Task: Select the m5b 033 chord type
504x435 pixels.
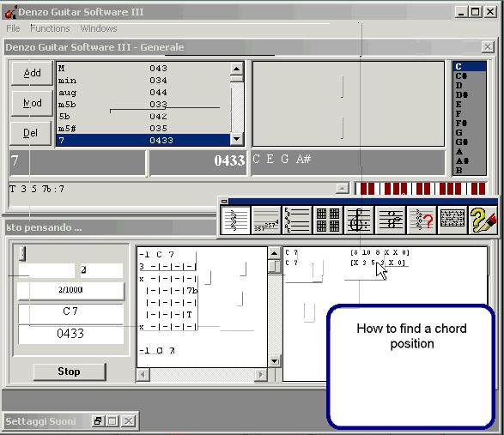Action: (143, 105)
